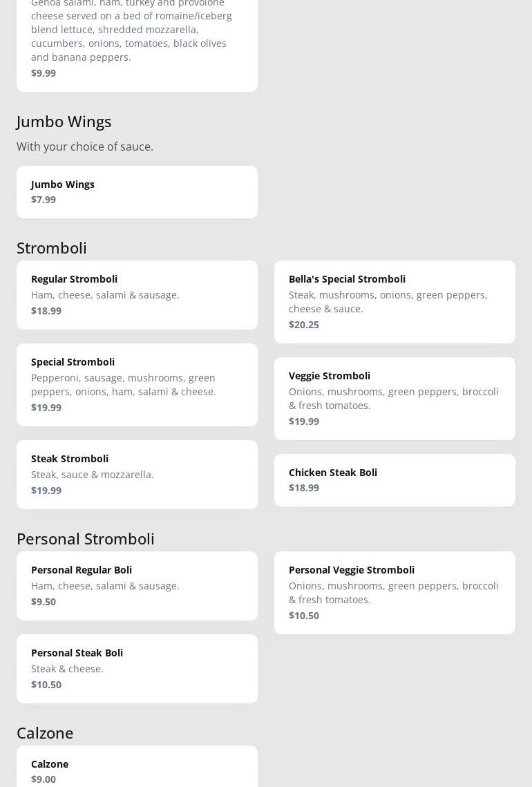Open the Regular Stromboli item card
This screenshot has width=532, height=787.
137,294
